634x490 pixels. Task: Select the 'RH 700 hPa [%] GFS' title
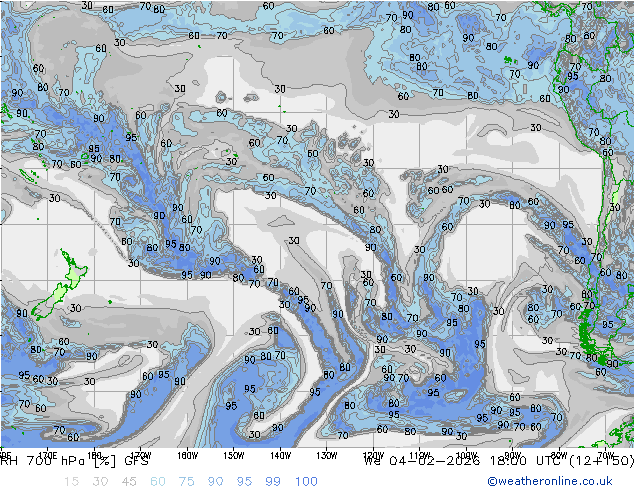[75, 460]
